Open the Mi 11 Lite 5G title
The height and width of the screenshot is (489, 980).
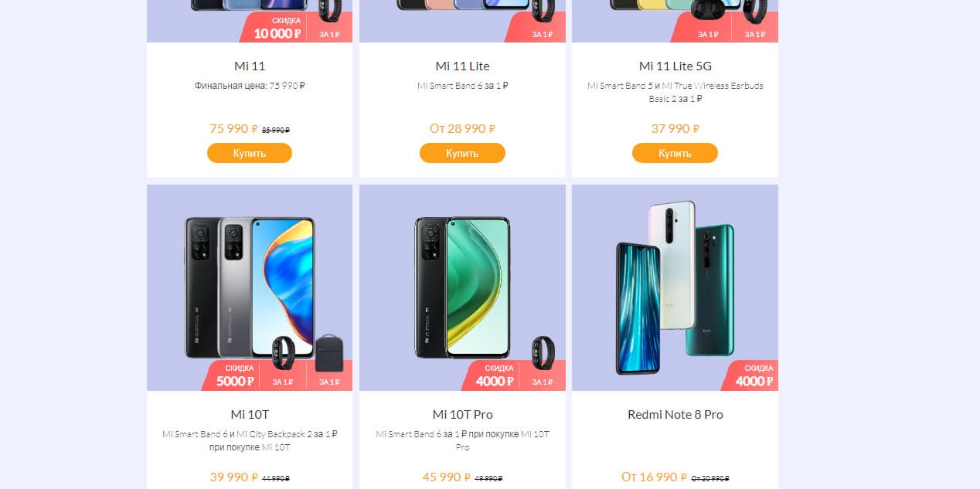point(675,66)
